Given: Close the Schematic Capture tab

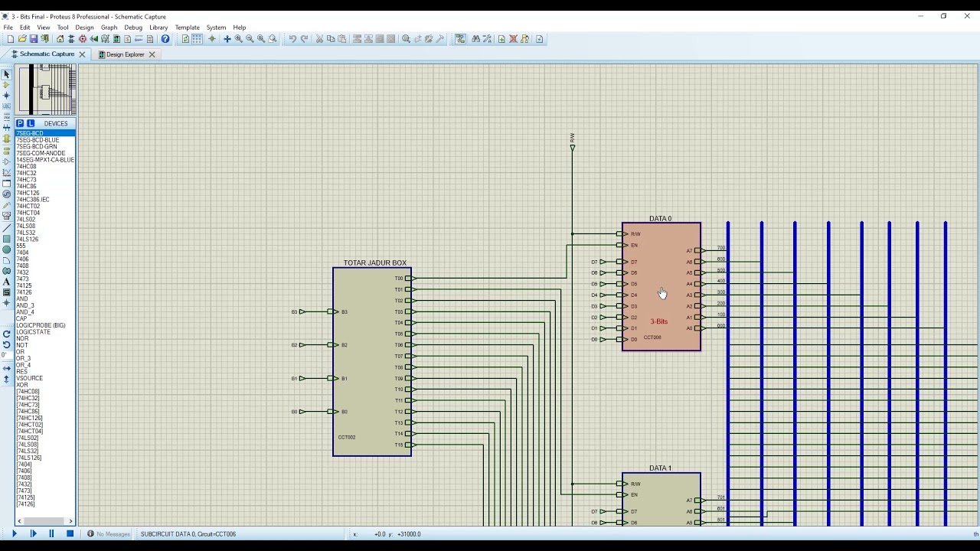Looking at the screenshot, I should 82,54.
